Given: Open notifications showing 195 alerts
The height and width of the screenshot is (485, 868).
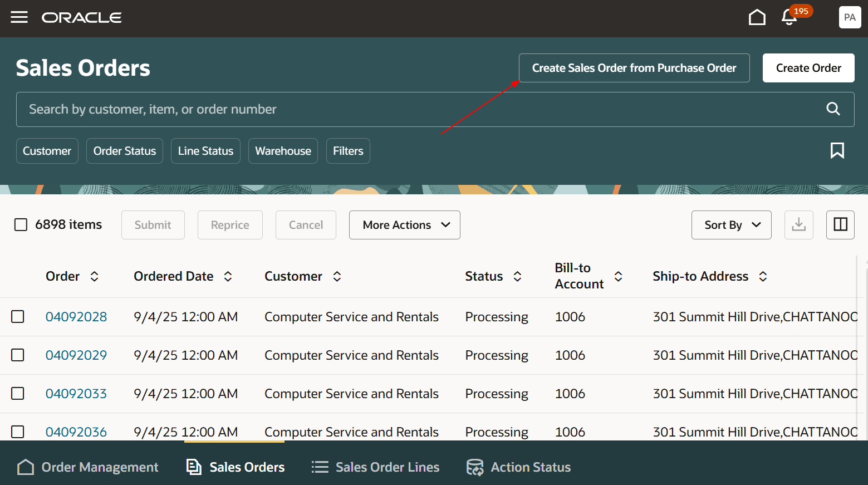Looking at the screenshot, I should [789, 18].
